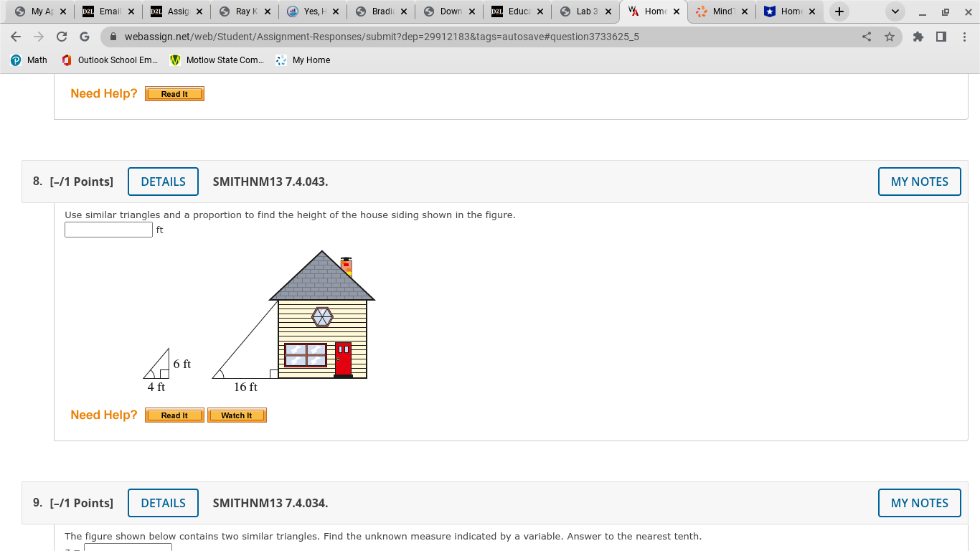This screenshot has width=980, height=551.
Task: Open DETAILS for question 8
Action: 163,182
